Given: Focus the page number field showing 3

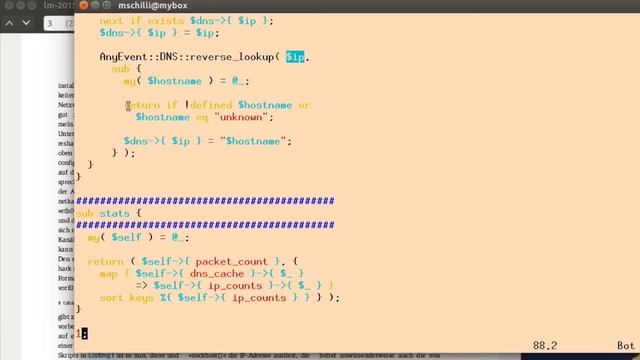Looking at the screenshot, I should (x=59, y=23).
